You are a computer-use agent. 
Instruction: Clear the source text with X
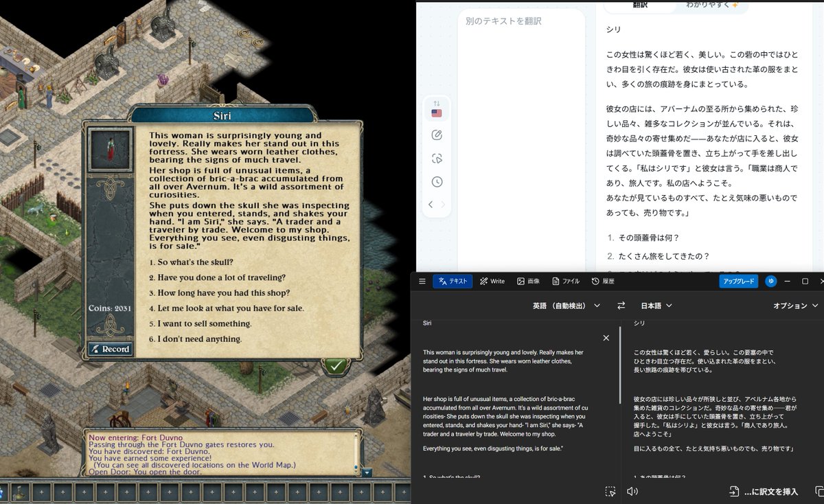coord(606,338)
